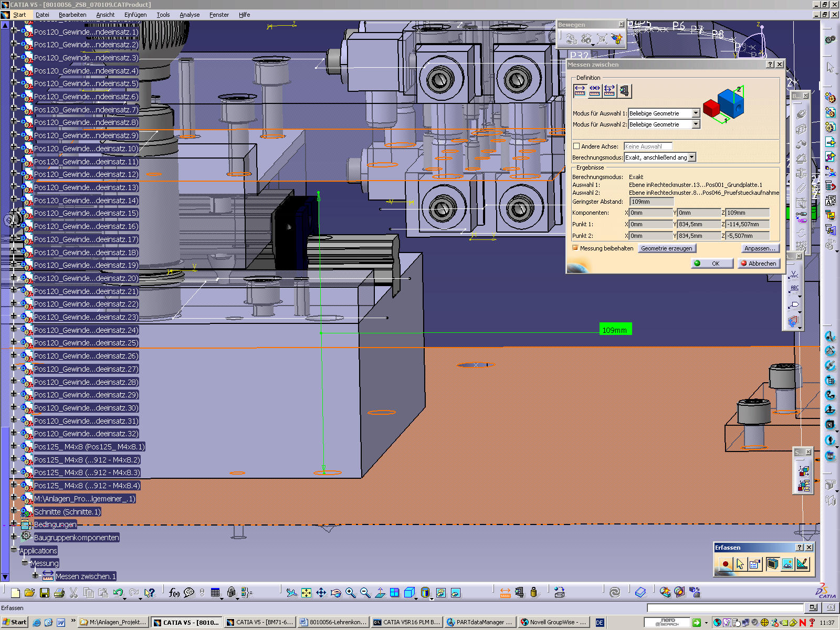Click the Geringster Abstand 109mm field
This screenshot has height=630, width=840.
click(x=652, y=202)
